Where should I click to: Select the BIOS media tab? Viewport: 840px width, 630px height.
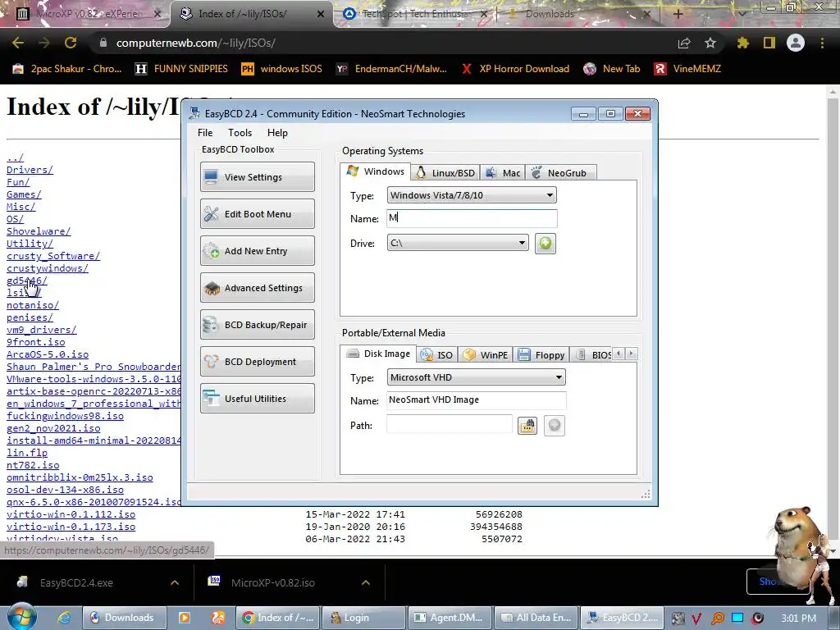tap(592, 355)
